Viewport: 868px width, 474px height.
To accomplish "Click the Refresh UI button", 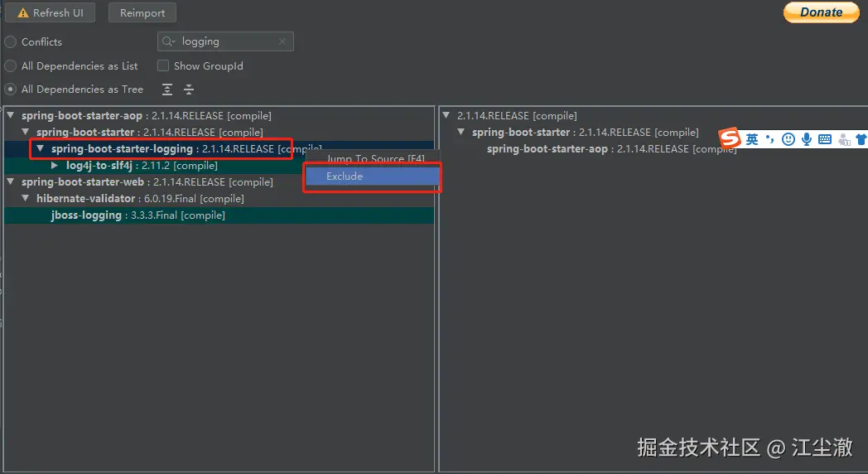I will [50, 12].
